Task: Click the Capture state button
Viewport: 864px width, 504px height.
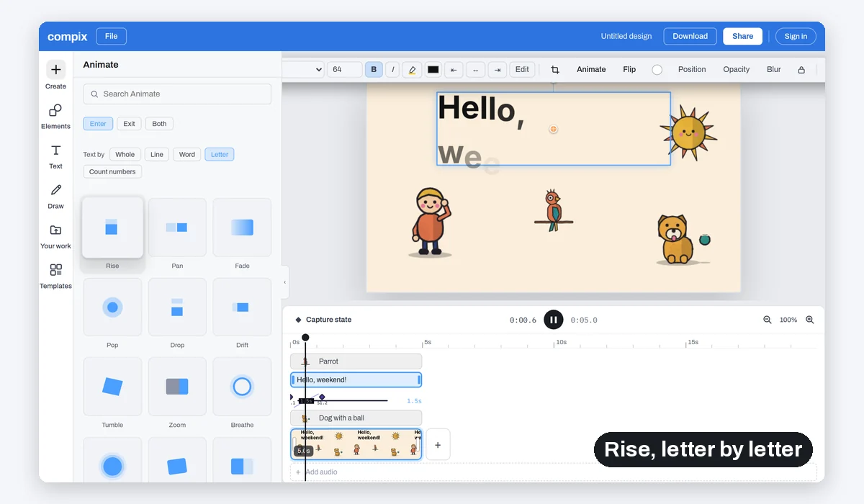Action: click(x=323, y=320)
